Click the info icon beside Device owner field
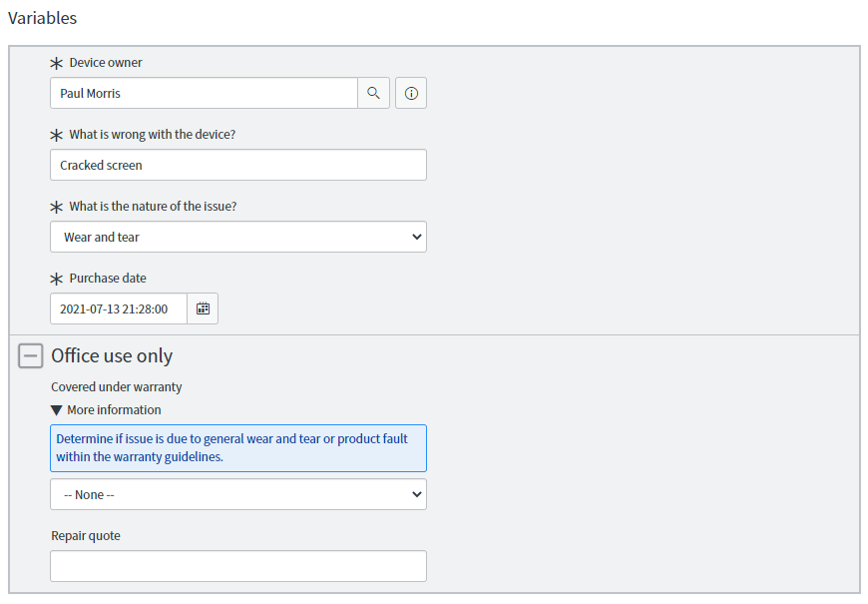868x604 pixels. [x=410, y=93]
